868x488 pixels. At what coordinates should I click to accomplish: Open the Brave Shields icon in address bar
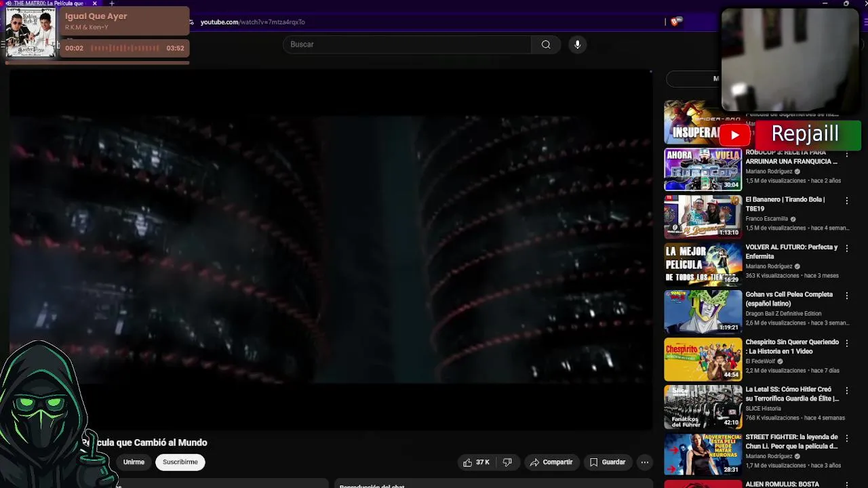point(674,22)
